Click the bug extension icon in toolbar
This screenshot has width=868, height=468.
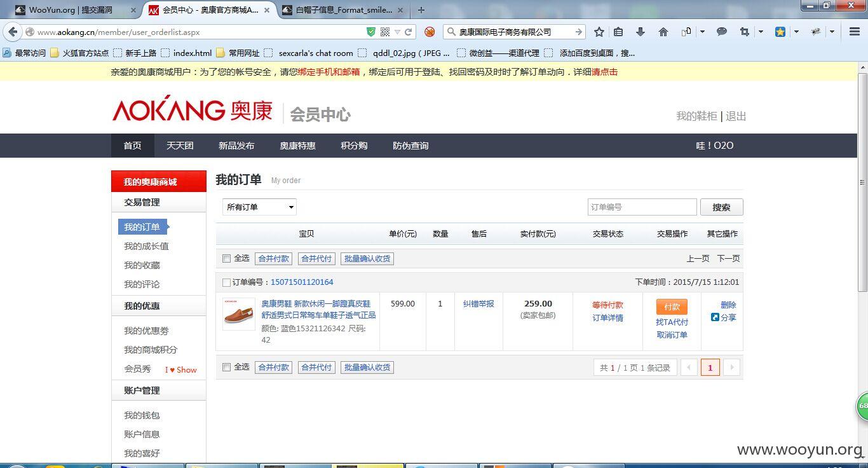[x=816, y=32]
